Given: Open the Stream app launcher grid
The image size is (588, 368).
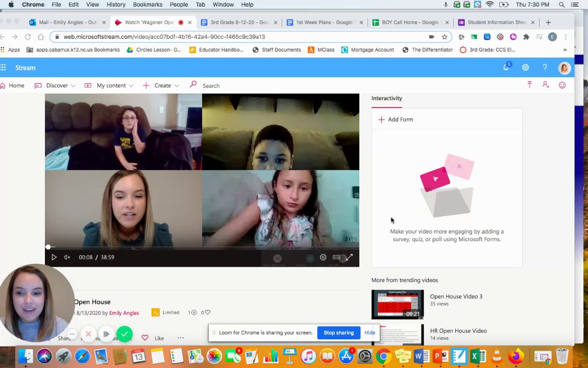Looking at the screenshot, I should click(3, 67).
